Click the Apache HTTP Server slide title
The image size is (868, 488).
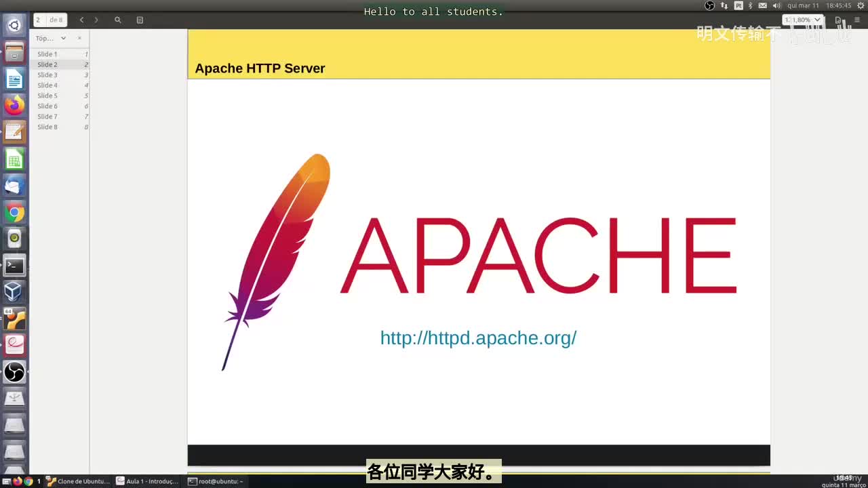[x=260, y=68]
